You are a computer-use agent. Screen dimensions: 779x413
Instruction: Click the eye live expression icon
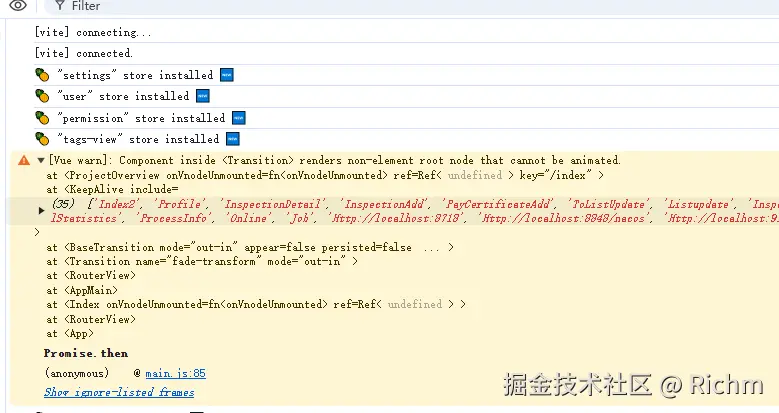[18, 6]
